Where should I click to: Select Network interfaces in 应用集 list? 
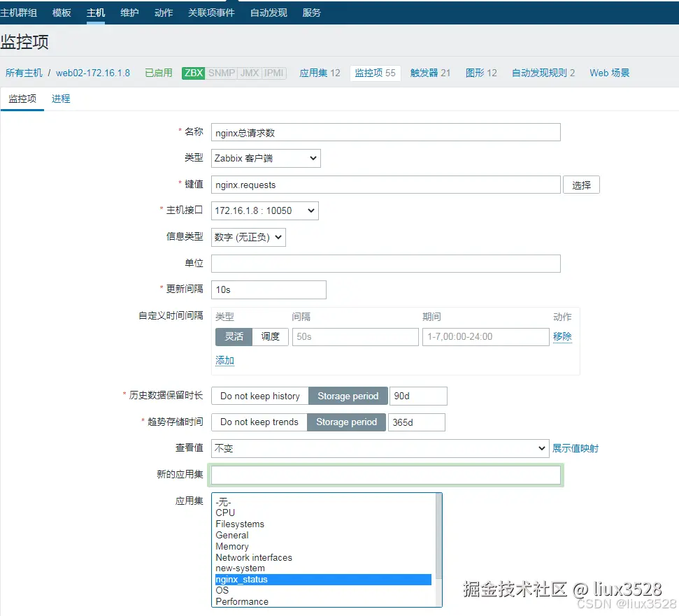[324, 557]
